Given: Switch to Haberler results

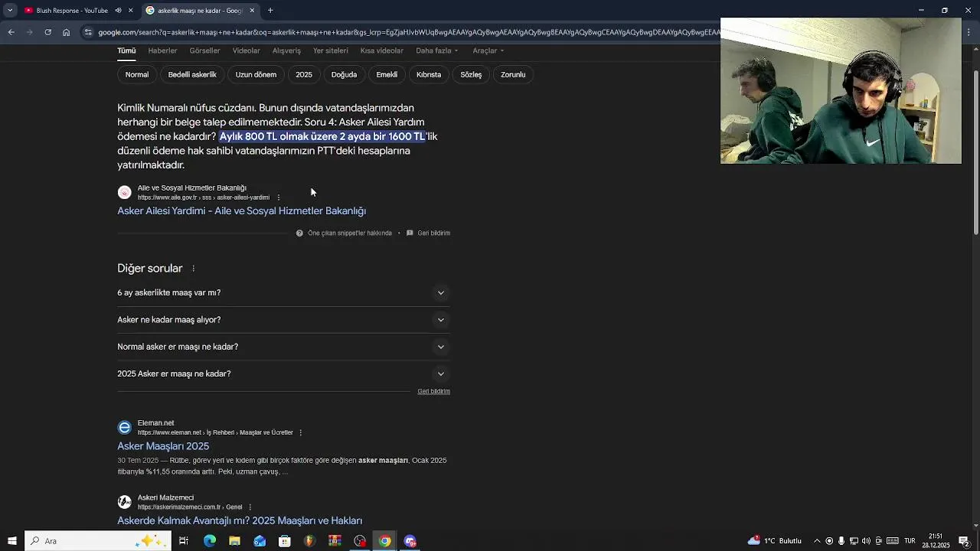Looking at the screenshot, I should pos(162,51).
